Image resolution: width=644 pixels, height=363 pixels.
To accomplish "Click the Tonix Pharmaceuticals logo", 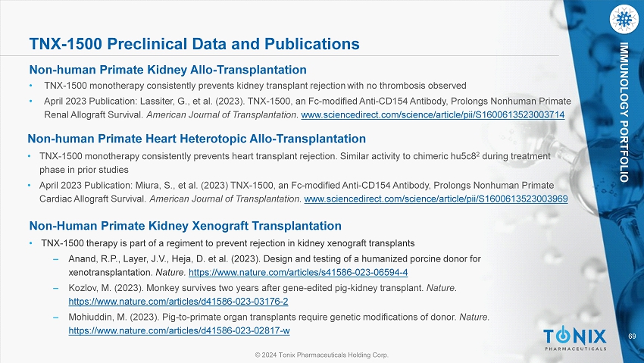I will 575,337.
